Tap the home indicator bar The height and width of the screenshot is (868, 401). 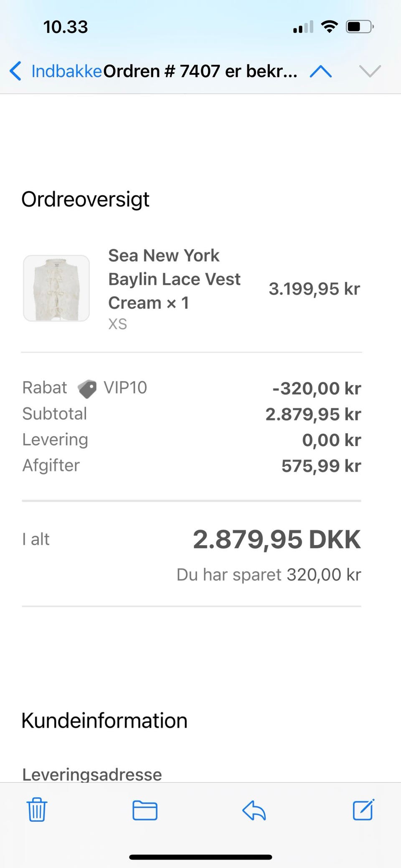point(200,858)
